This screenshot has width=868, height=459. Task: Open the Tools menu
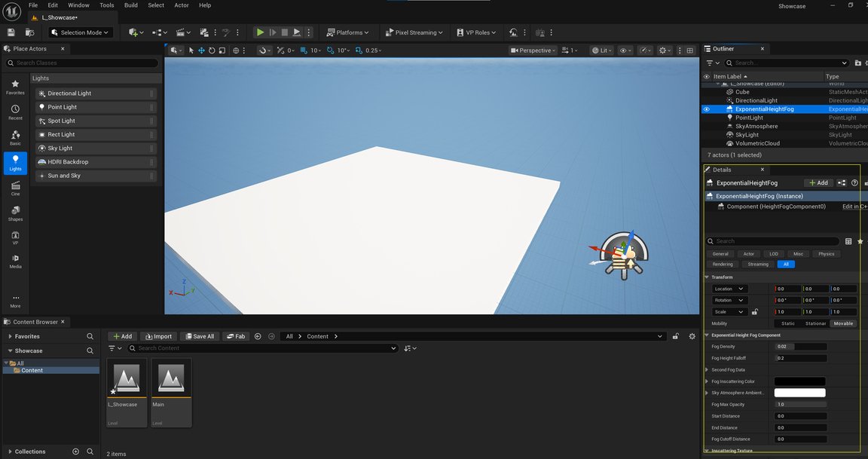[107, 5]
